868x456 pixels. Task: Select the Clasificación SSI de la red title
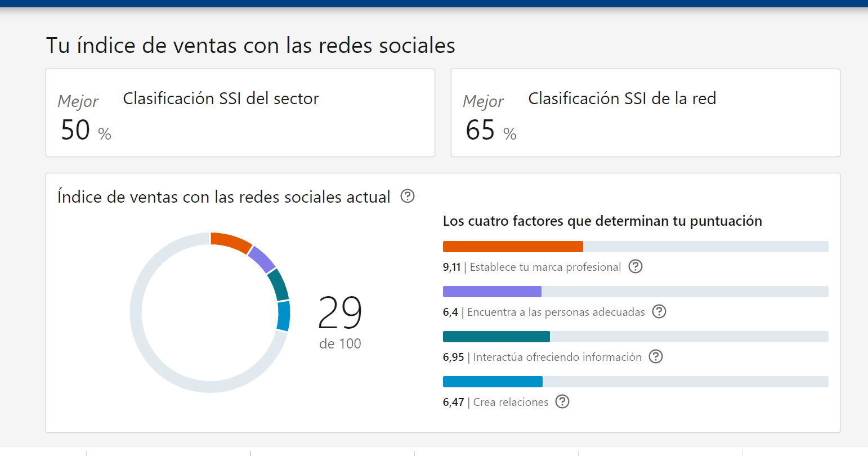pyautogui.click(x=622, y=99)
